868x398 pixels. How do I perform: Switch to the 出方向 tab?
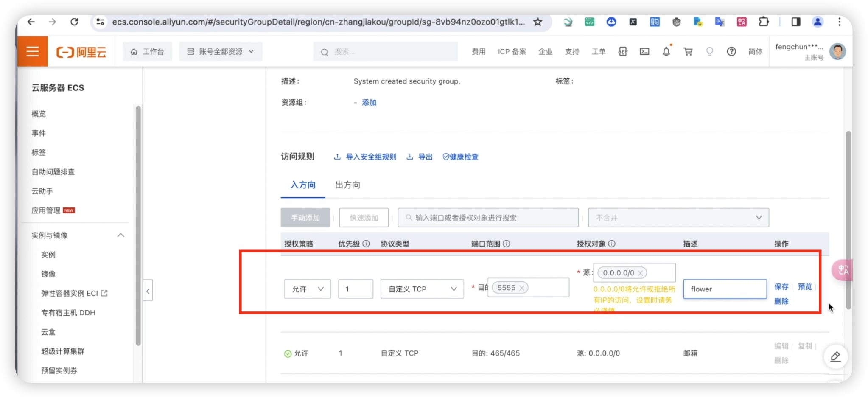click(x=347, y=185)
